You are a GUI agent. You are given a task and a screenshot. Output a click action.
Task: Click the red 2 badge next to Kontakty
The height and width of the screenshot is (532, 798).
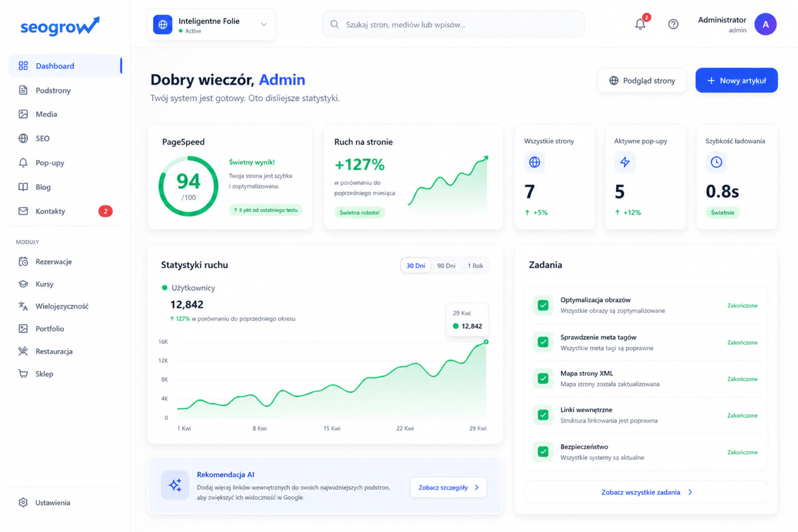105,211
